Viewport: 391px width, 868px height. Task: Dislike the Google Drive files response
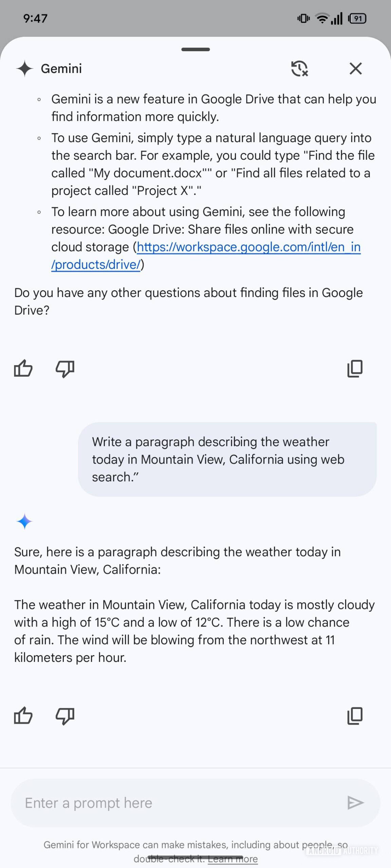coord(65,369)
